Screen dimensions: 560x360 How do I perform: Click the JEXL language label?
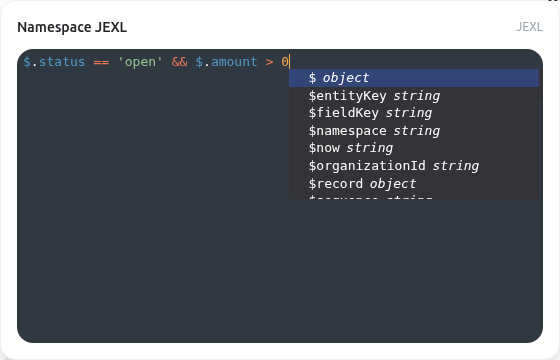(x=529, y=27)
